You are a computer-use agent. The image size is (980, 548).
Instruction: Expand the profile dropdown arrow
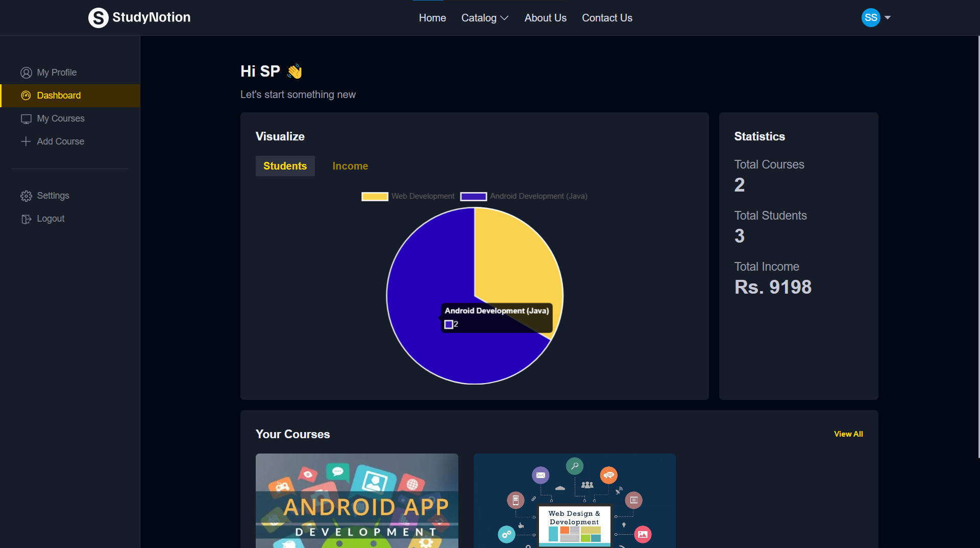click(x=887, y=17)
